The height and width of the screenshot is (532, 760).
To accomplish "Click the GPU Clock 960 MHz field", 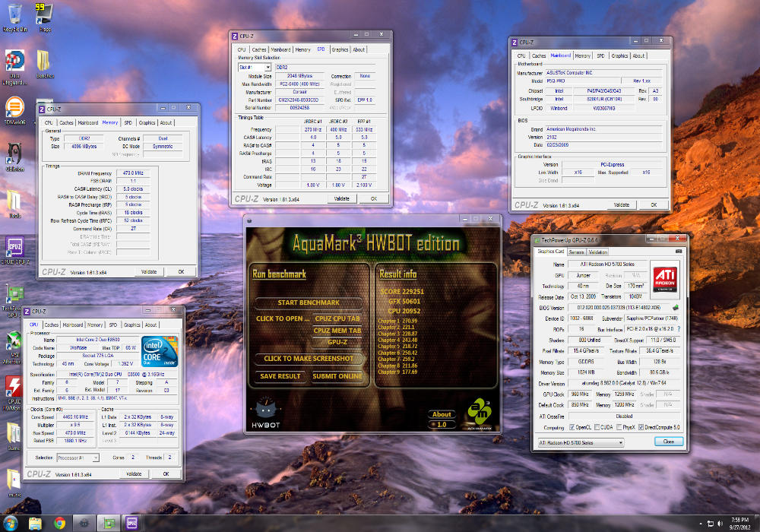I will [579, 394].
